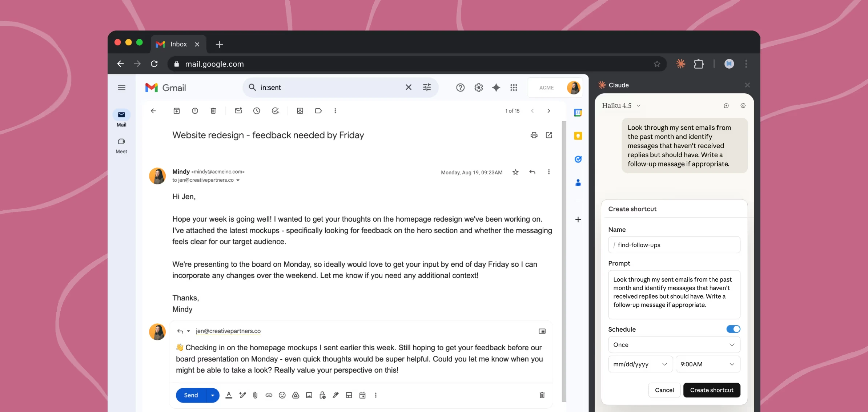Open Google Calendar side panel
Screen dimensions: 868x412
click(x=578, y=113)
